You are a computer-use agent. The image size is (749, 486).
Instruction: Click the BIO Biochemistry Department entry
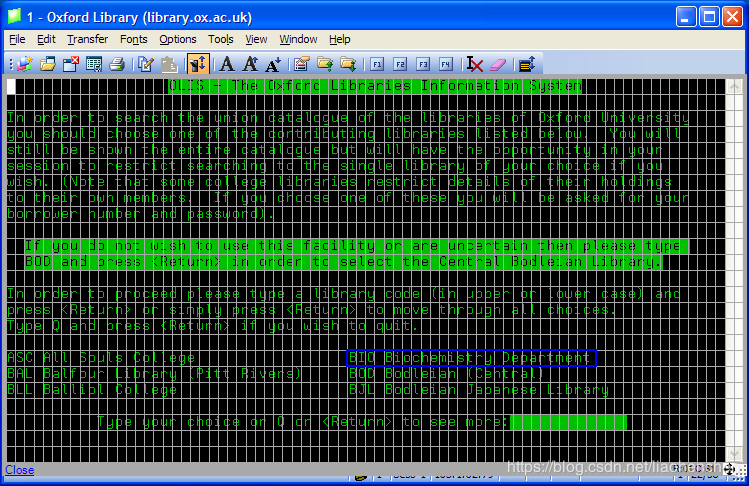(471, 358)
